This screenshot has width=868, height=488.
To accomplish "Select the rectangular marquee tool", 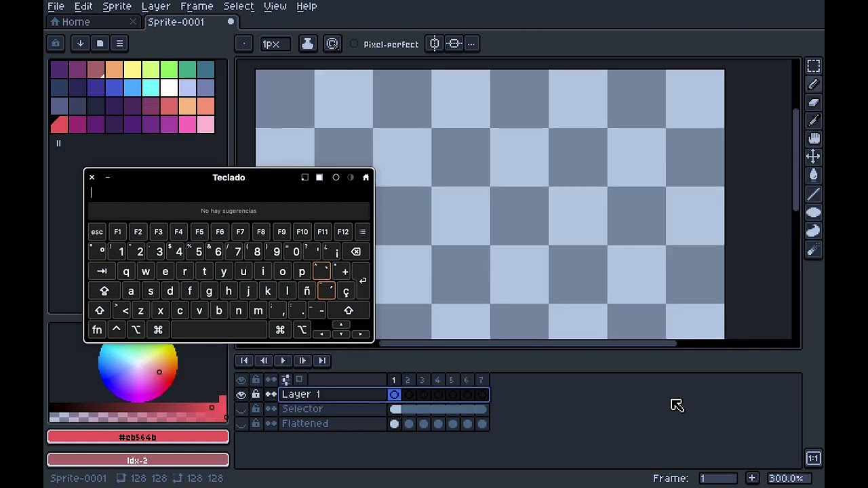I will 813,66.
